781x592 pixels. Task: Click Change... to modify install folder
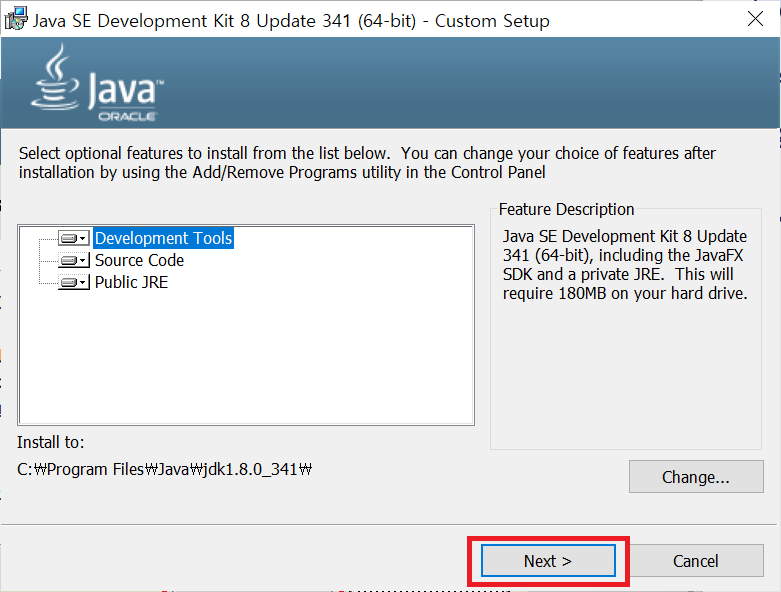tap(696, 476)
